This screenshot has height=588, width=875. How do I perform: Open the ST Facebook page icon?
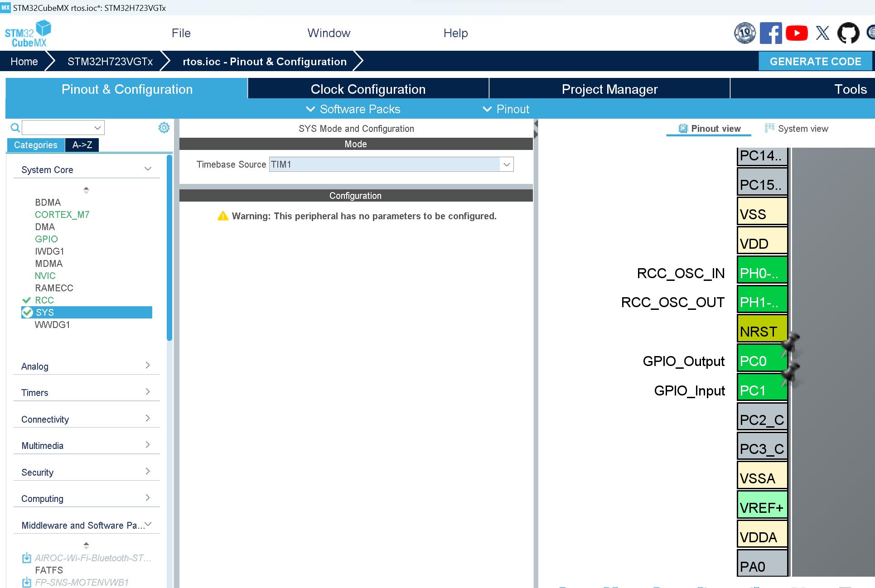pyautogui.click(x=770, y=33)
